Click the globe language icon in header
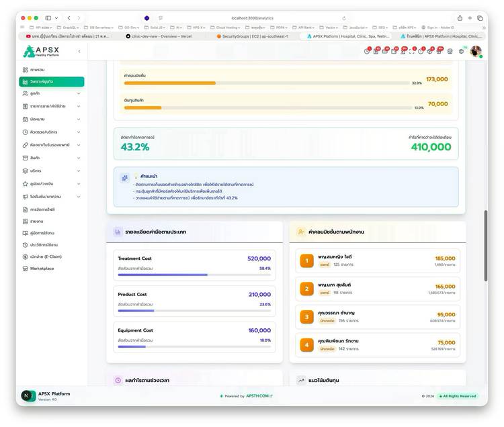This screenshot has width=504, height=427. click(461, 51)
